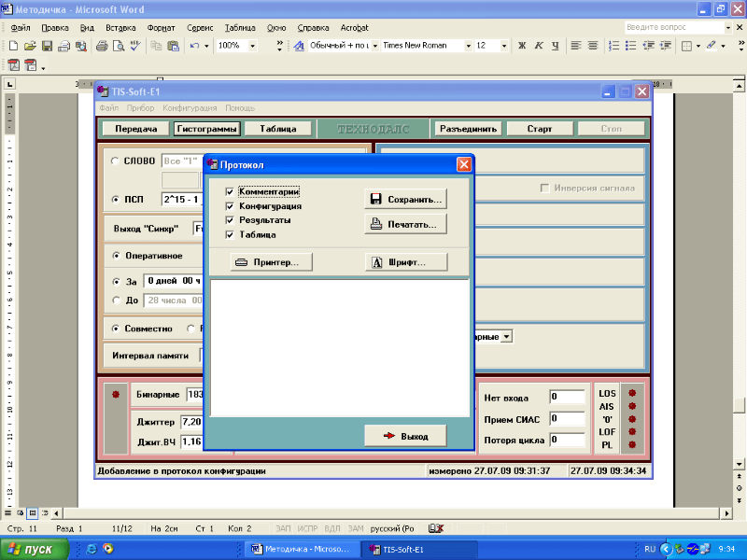Open the zoom 100% dropdown in Word
The width and height of the screenshot is (747, 560).
(x=252, y=46)
